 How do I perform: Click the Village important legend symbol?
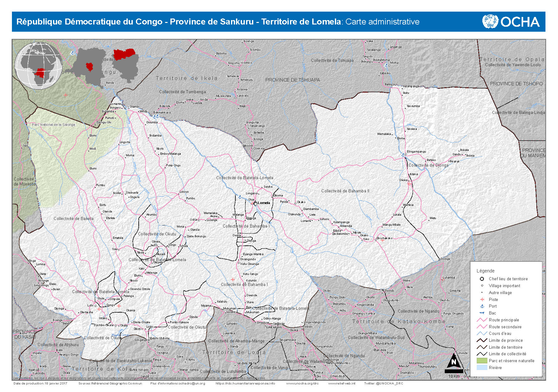(482, 286)
